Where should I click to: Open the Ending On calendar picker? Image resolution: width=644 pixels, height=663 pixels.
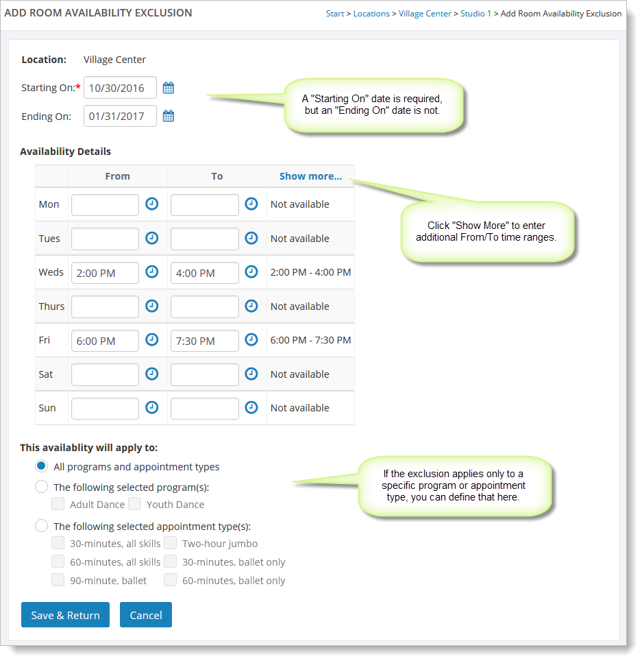tap(168, 116)
